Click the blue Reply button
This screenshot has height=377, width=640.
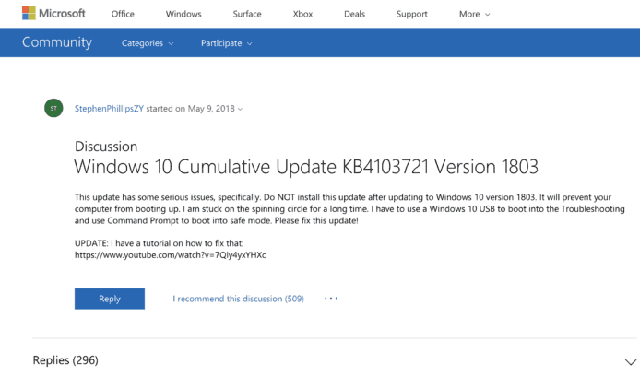[110, 299]
